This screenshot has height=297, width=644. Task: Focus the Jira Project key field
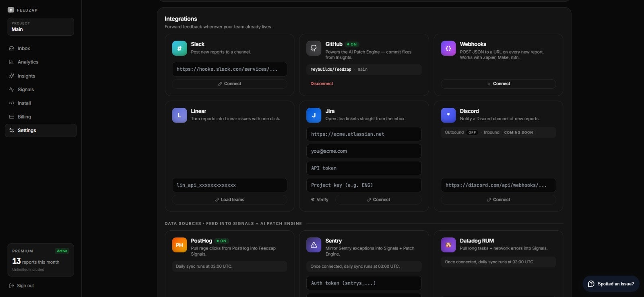click(364, 185)
